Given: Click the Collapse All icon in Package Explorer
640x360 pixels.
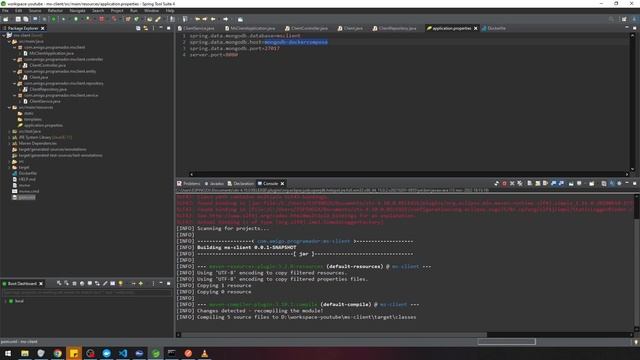Looking at the screenshot, I should pos(138,28).
